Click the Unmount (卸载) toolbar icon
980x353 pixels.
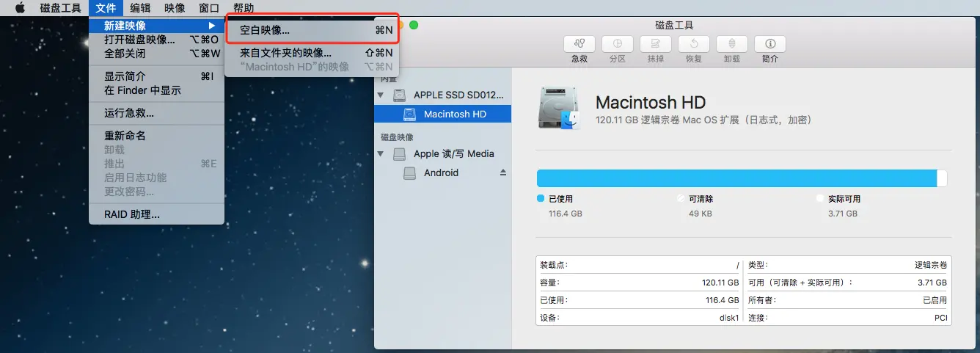point(732,43)
